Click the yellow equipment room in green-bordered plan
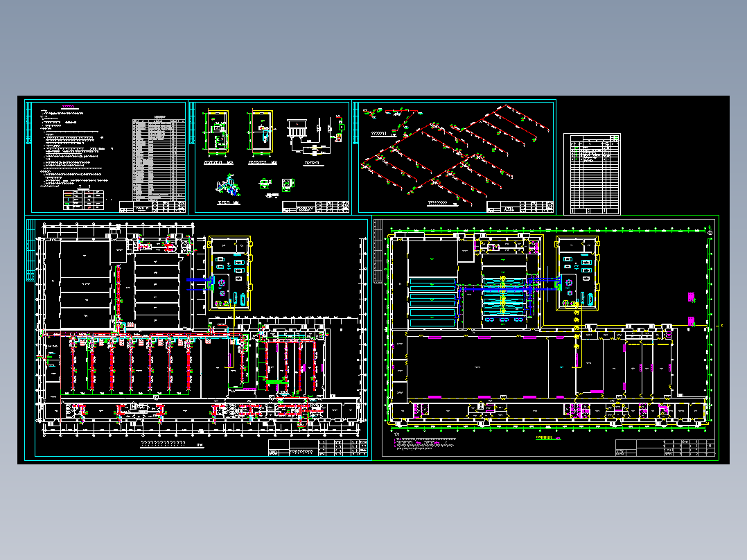 [577, 273]
